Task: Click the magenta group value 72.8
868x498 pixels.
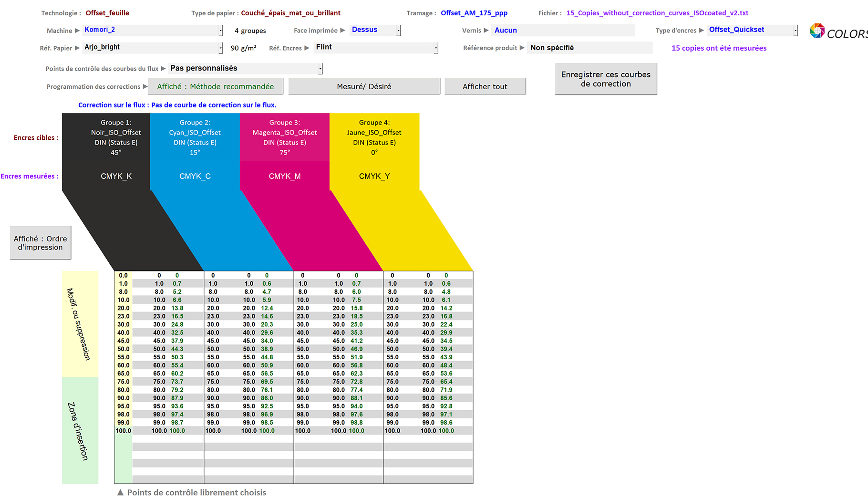Action: pyautogui.click(x=357, y=382)
